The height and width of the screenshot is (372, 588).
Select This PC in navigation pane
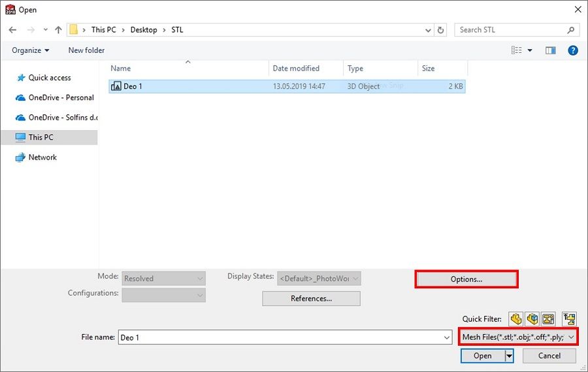tap(41, 137)
